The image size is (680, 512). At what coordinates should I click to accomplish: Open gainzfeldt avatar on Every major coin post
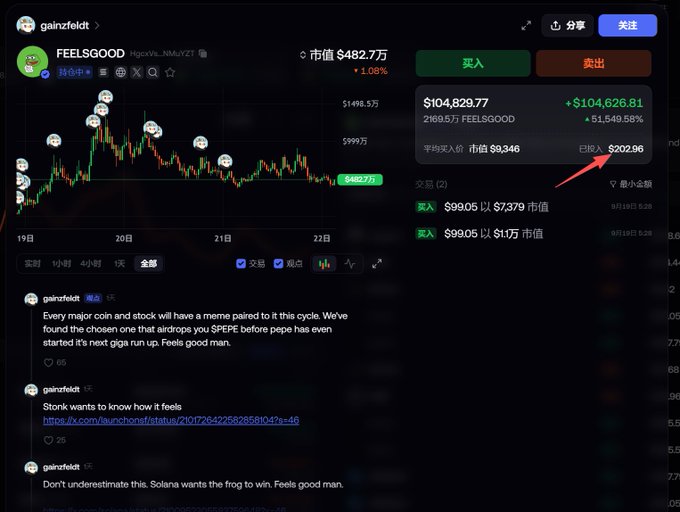coord(31,299)
